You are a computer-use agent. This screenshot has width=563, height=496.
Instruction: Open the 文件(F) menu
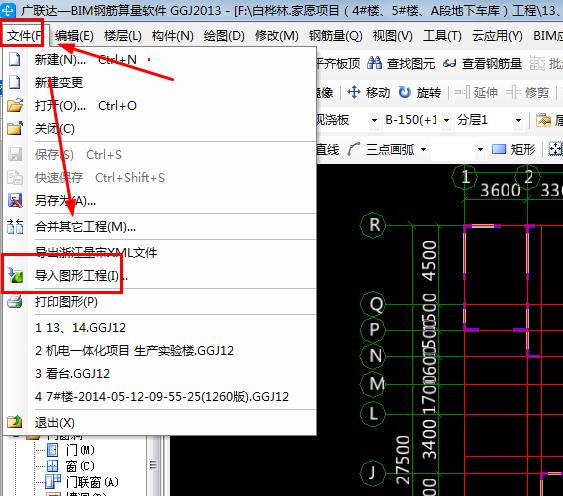pyautogui.click(x=24, y=36)
